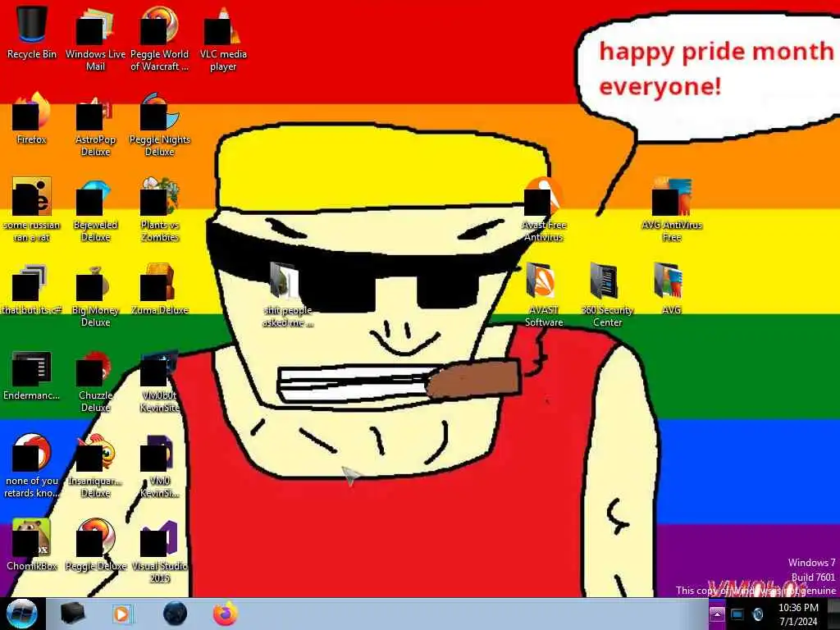Select Peggle Nights Deluxe shortcut

click(160, 125)
